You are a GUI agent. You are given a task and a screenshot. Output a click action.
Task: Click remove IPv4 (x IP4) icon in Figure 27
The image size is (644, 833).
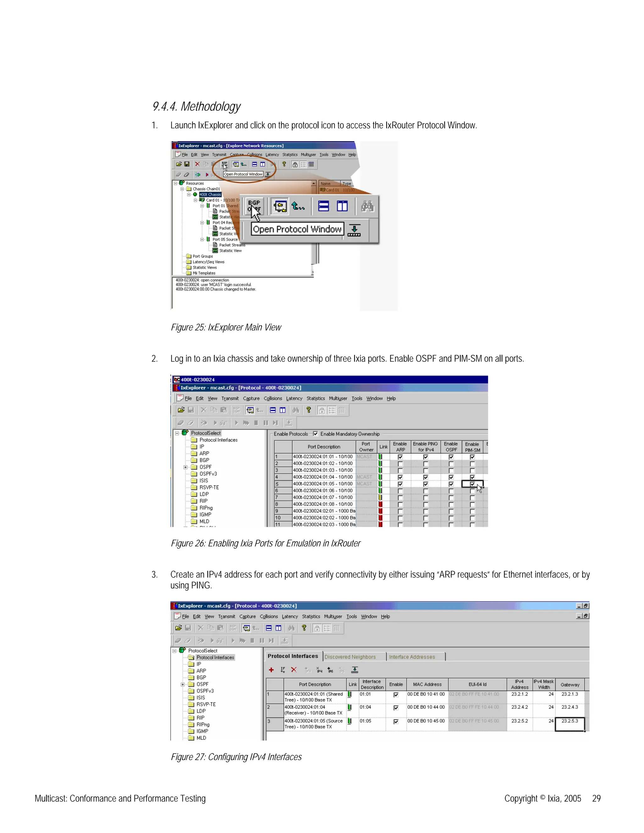[319, 670]
